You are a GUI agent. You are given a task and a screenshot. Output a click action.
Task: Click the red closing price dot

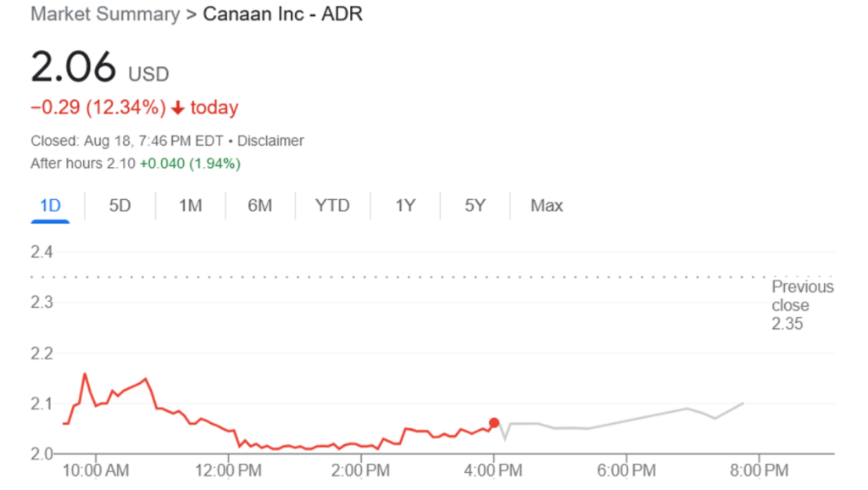tap(494, 422)
